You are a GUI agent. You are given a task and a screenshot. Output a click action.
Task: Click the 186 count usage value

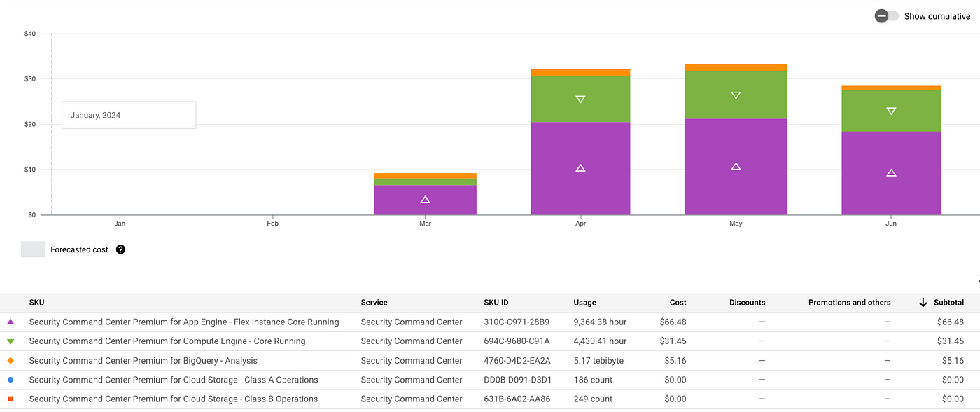coord(593,380)
